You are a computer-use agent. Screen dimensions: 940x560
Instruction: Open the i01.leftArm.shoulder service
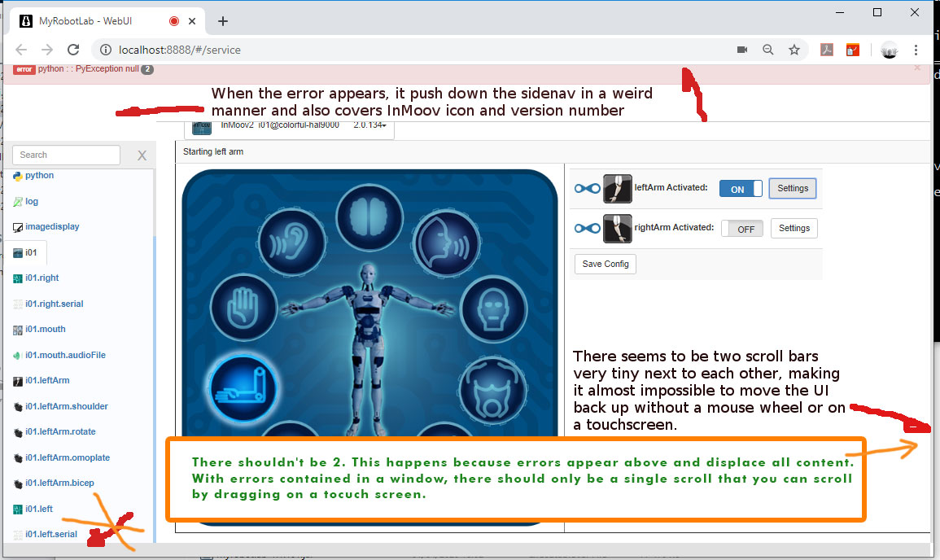67,406
